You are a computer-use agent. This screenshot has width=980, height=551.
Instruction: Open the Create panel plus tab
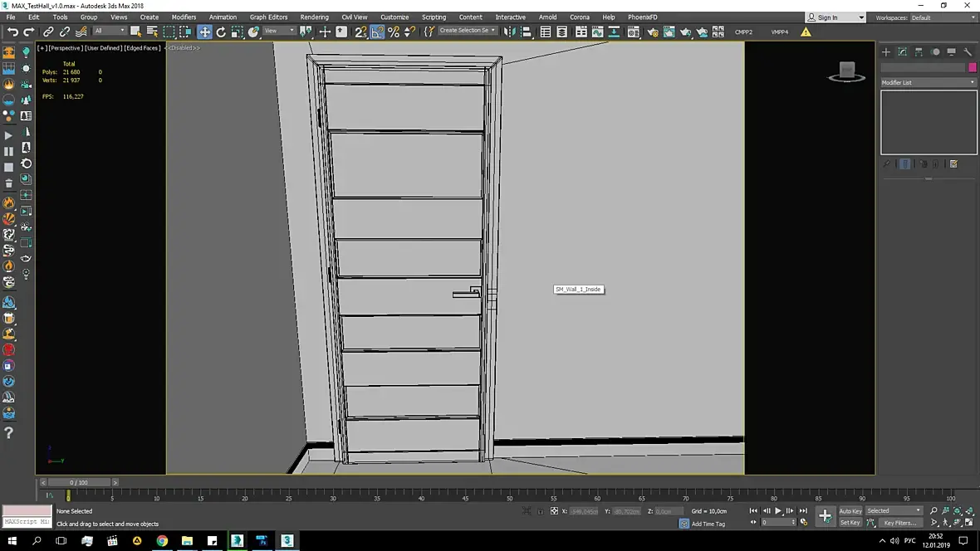click(x=885, y=51)
